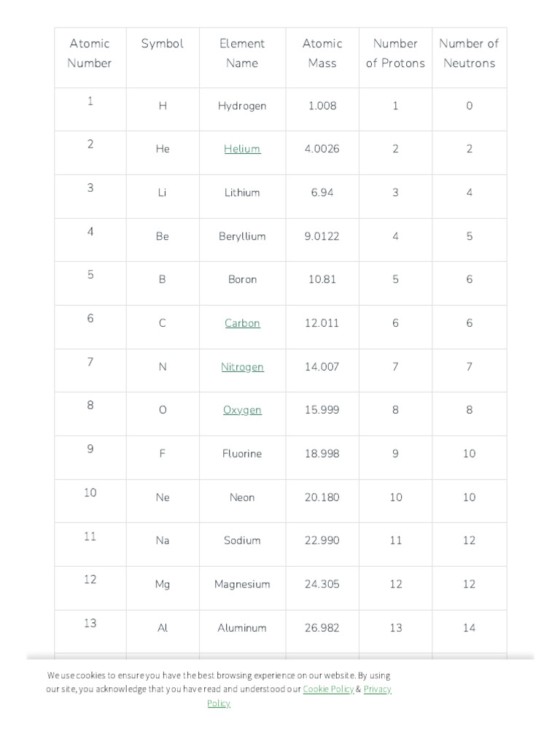Open the Privacy Policy link
Image resolution: width=560 pixels, height=747 pixels.
[377, 689]
